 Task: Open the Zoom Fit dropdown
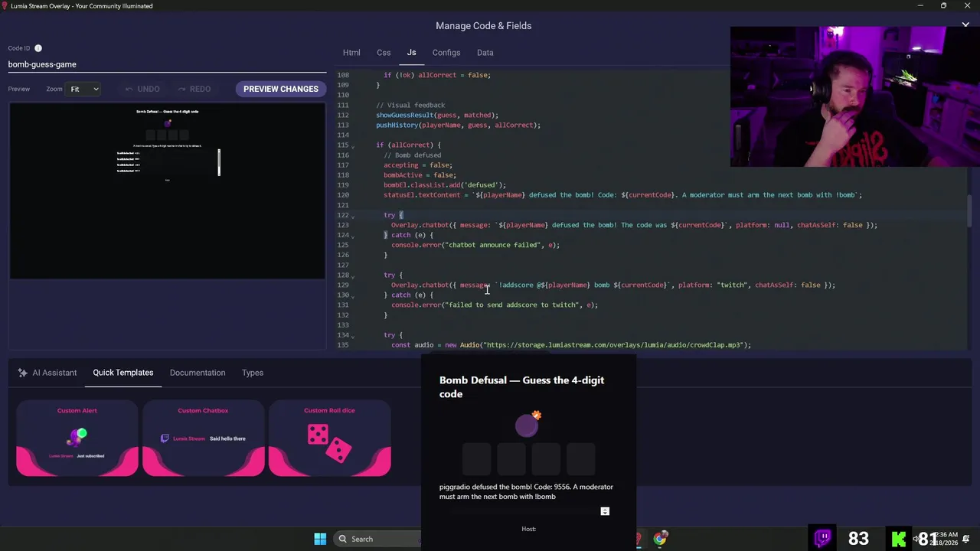84,89
